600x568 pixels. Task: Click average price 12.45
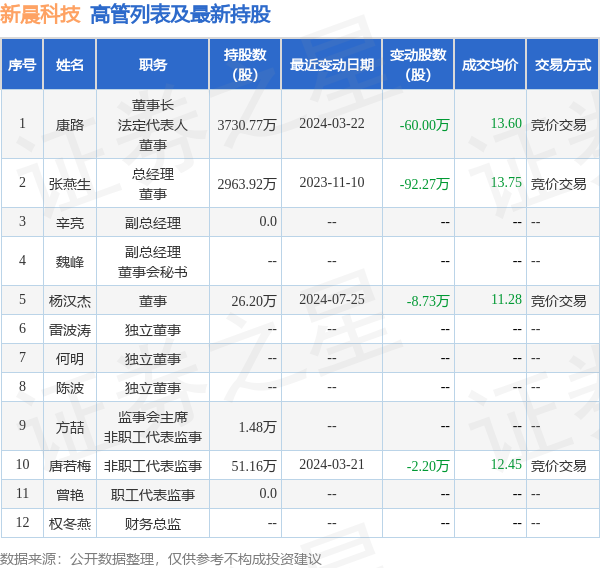(506, 464)
